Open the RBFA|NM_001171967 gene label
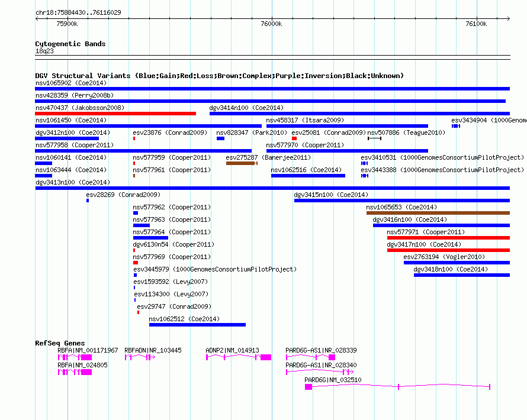The height and width of the screenshot is (420, 527). click(x=88, y=351)
